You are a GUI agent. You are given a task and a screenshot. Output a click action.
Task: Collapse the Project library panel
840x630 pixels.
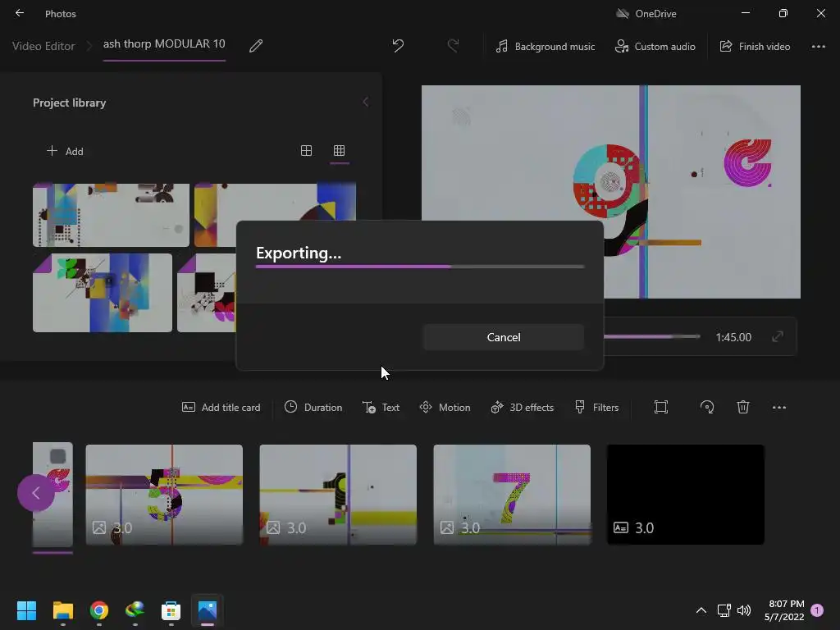click(365, 102)
